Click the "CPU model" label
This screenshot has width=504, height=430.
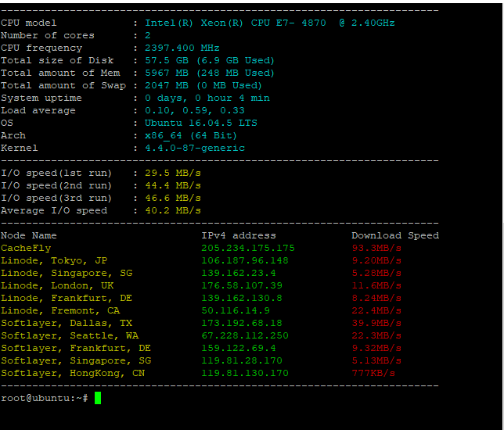tap(29, 23)
